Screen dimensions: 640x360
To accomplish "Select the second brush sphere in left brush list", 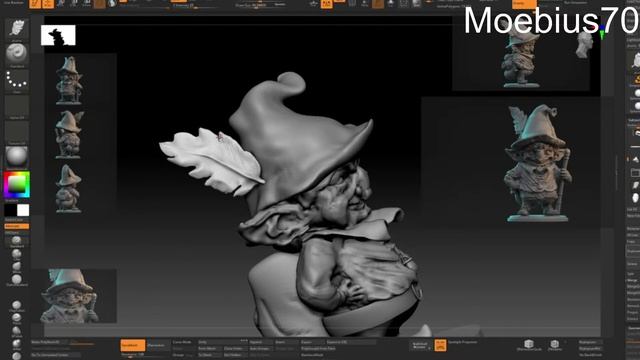I will [17, 254].
